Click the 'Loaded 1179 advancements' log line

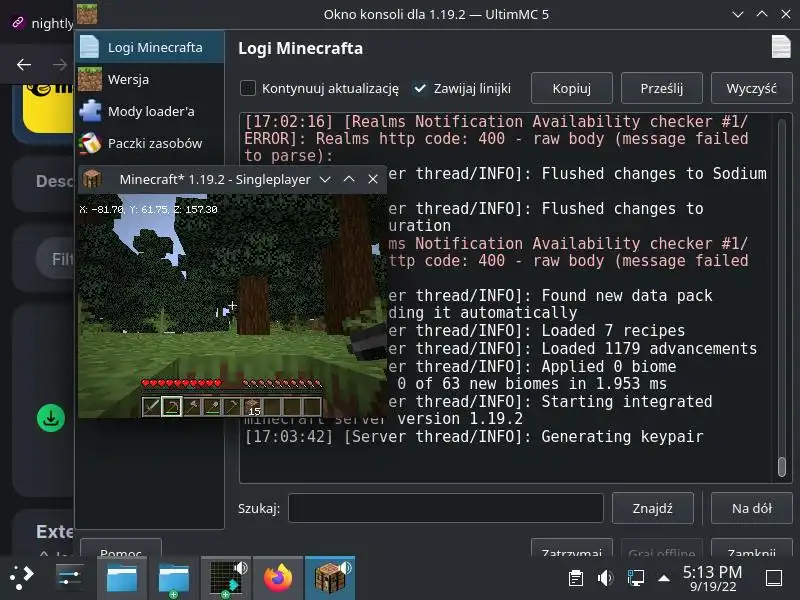(x=572, y=348)
